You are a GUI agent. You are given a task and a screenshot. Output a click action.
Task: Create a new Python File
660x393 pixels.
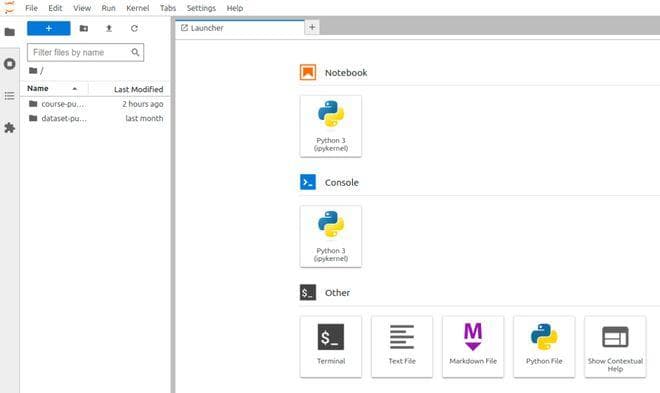(x=544, y=347)
